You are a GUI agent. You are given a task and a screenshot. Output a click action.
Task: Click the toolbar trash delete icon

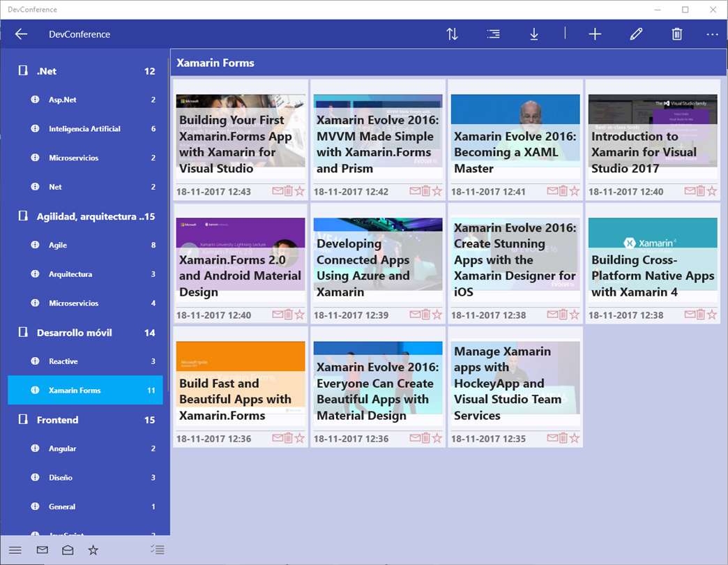677,34
